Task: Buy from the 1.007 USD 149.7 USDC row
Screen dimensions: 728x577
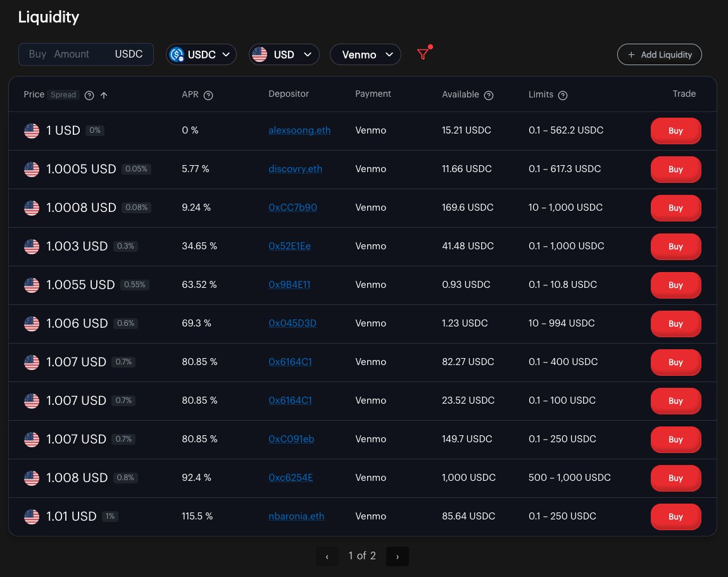Action: [675, 439]
